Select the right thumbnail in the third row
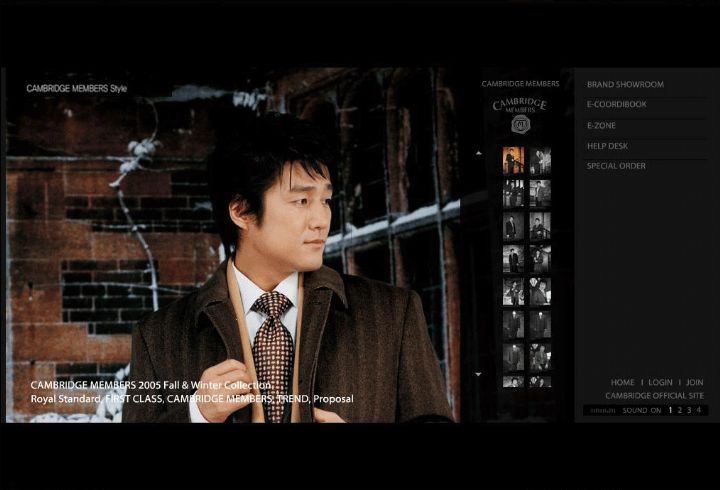The width and height of the screenshot is (720, 490). pos(540,226)
